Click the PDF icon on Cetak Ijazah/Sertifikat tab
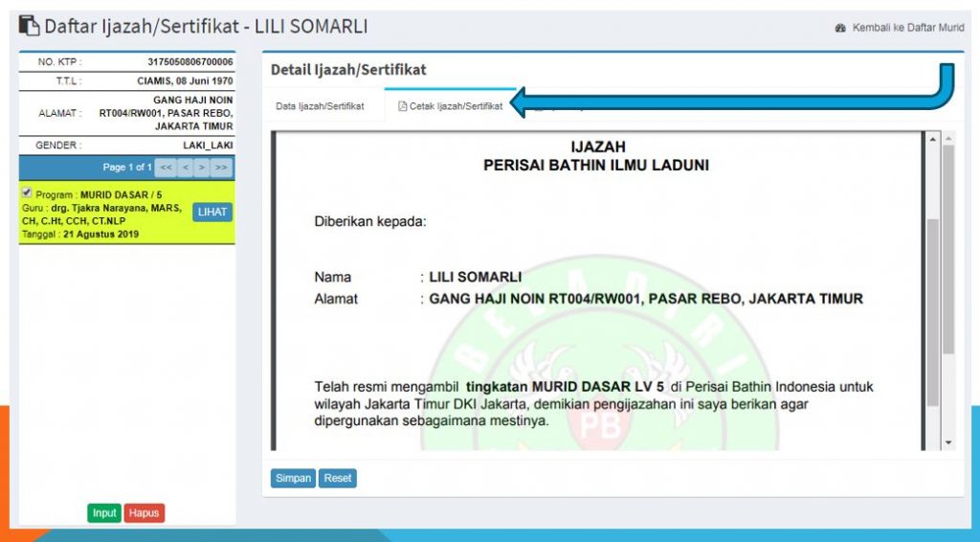The height and width of the screenshot is (542, 980). (402, 106)
